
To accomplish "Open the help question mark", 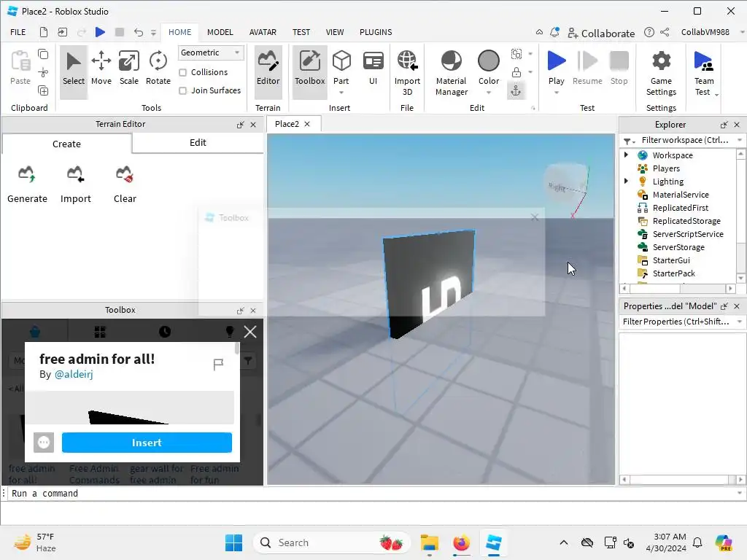I will point(649,32).
